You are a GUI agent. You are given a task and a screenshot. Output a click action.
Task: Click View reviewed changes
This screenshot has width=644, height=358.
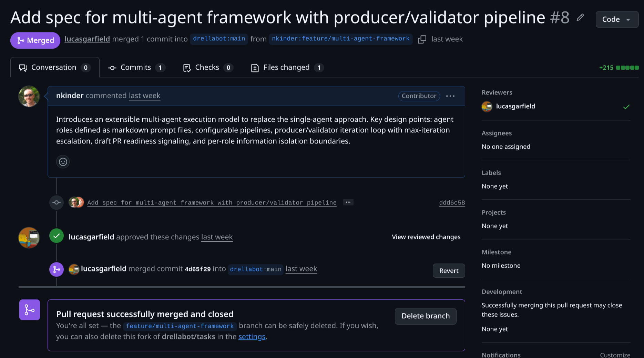426,237
